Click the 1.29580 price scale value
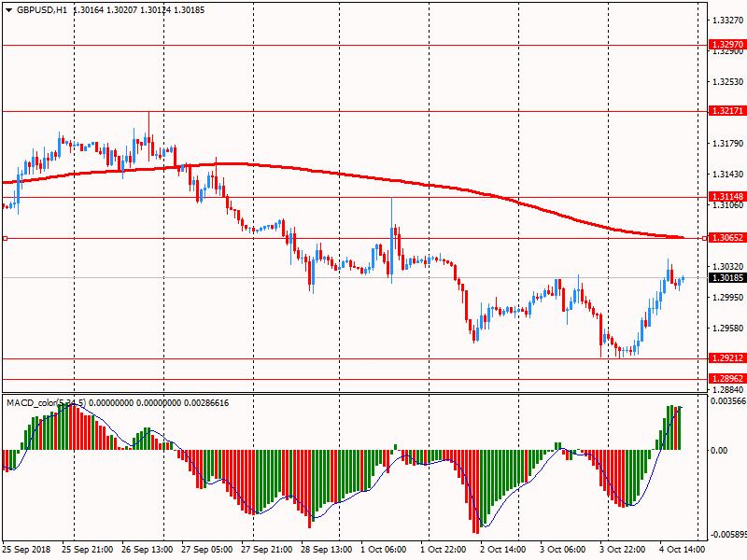This screenshot has width=747, height=560. (x=727, y=329)
